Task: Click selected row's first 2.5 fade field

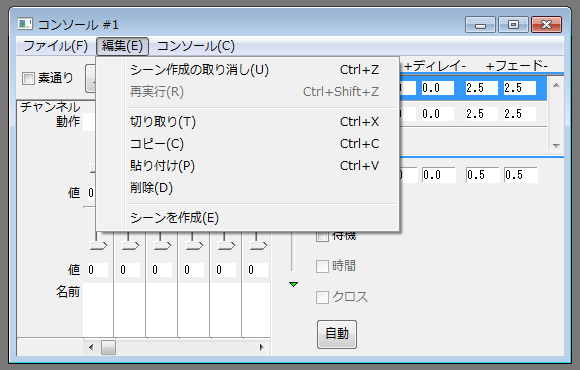Action: click(x=482, y=88)
